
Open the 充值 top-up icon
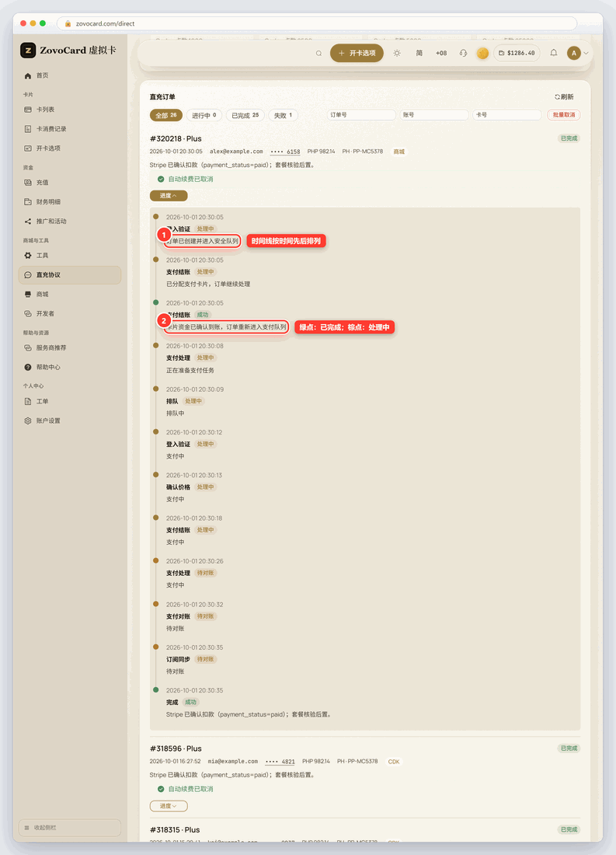coord(28,183)
